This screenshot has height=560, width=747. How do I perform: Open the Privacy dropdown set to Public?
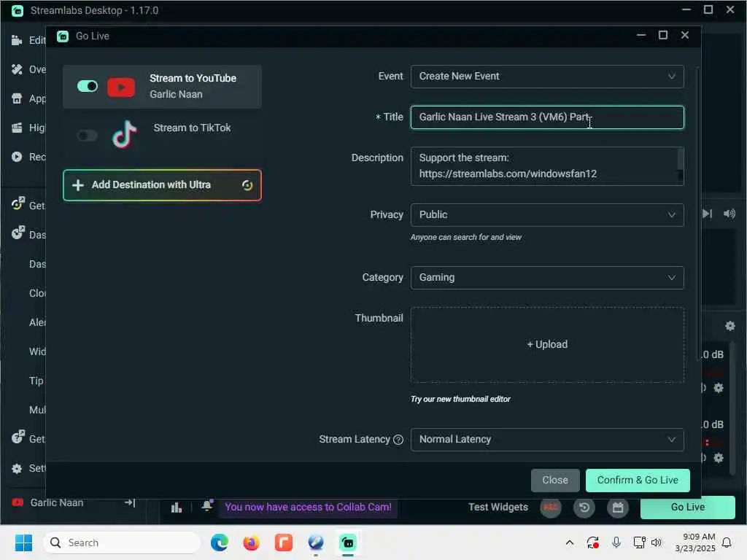click(x=547, y=215)
